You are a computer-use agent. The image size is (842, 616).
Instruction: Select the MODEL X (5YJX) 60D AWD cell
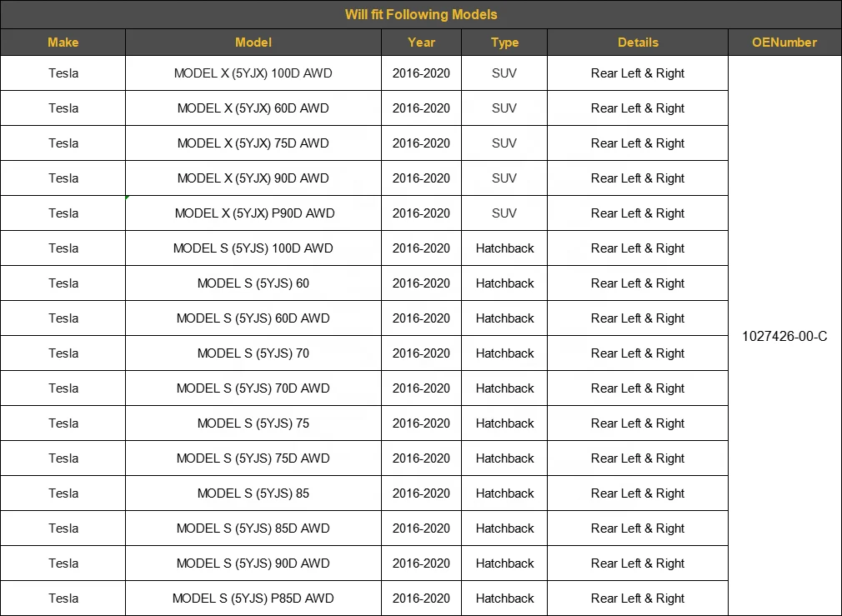[x=253, y=108]
